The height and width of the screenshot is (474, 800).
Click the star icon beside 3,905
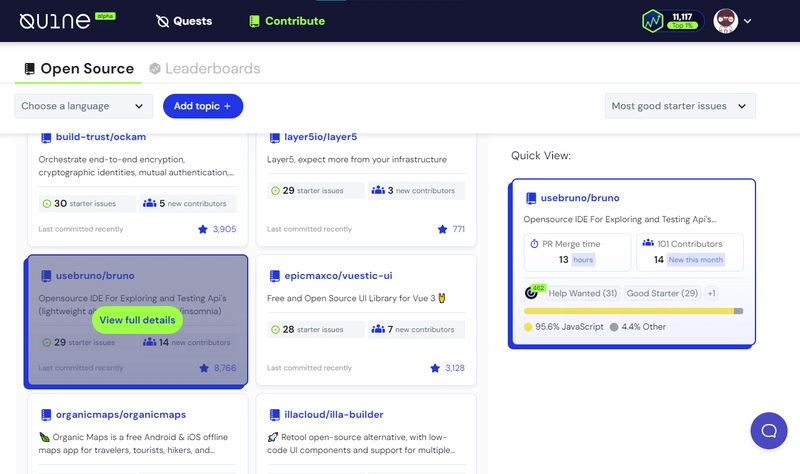click(203, 229)
